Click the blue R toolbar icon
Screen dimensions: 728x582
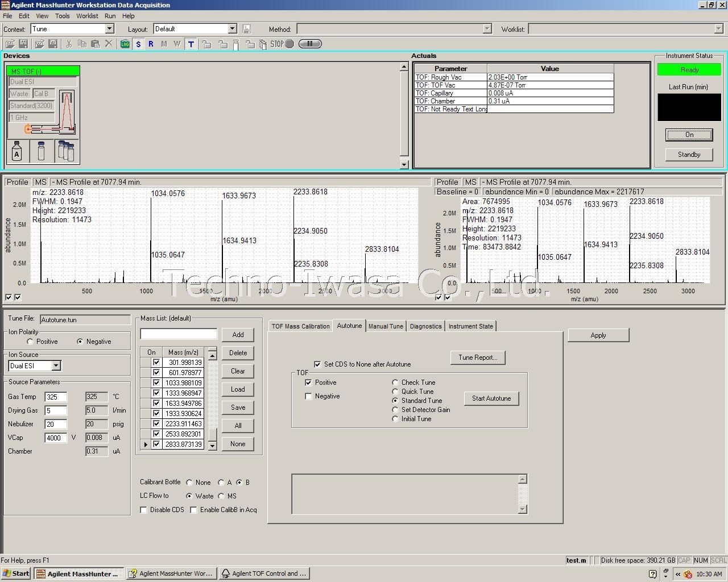click(151, 44)
